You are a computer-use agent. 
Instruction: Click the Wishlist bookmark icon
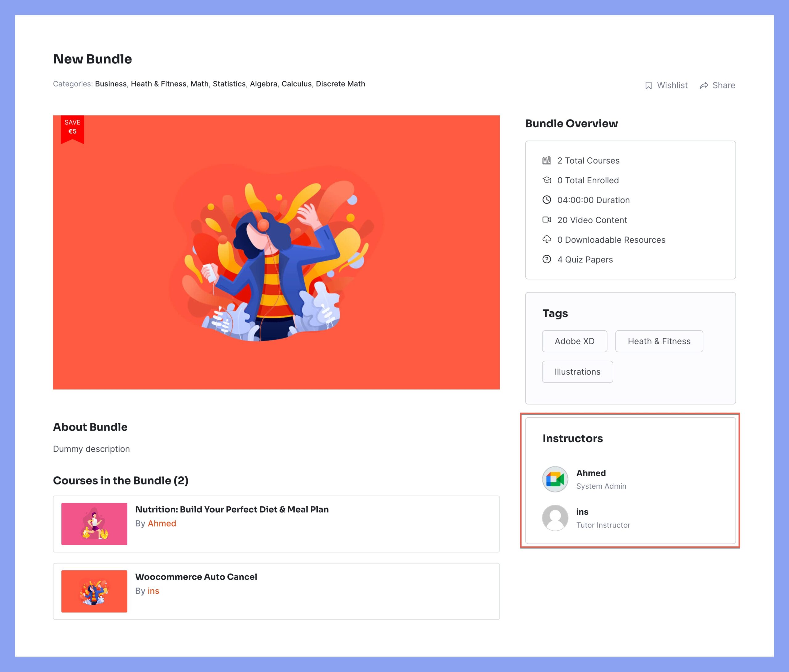[x=647, y=85]
